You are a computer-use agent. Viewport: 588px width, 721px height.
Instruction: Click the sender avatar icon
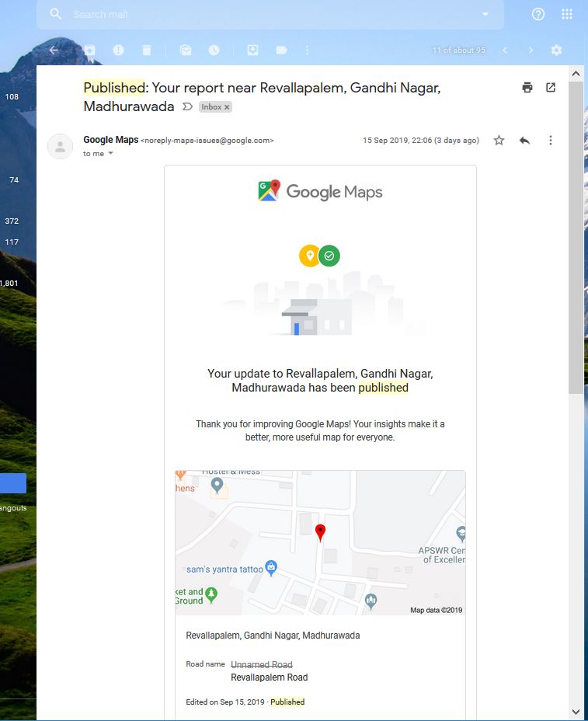coord(61,147)
